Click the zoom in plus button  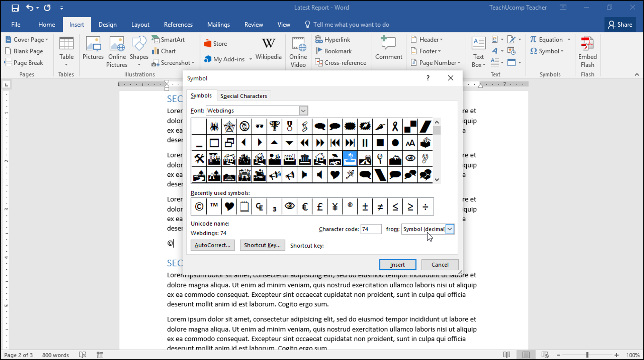click(x=616, y=355)
